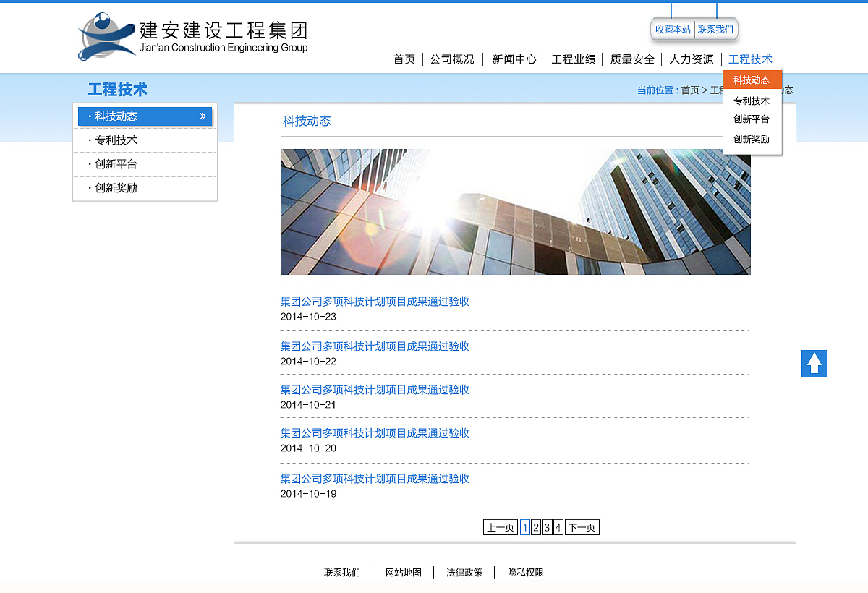Open the 工程技术 navigation menu
This screenshot has width=868, height=593.
[x=751, y=59]
